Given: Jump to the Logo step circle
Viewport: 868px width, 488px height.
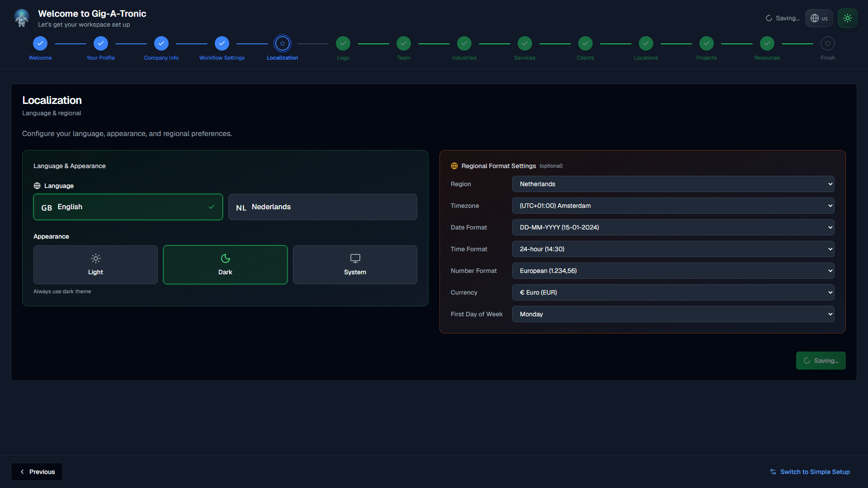Looking at the screenshot, I should pos(343,43).
